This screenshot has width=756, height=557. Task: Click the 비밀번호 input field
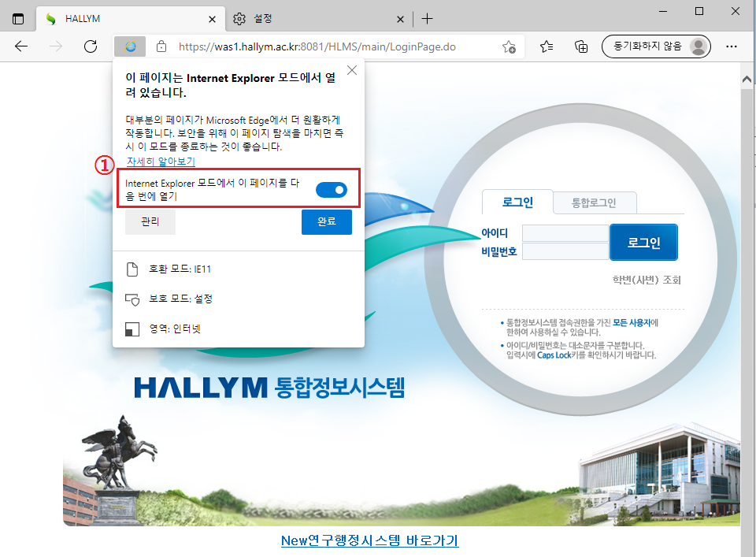[565, 251]
